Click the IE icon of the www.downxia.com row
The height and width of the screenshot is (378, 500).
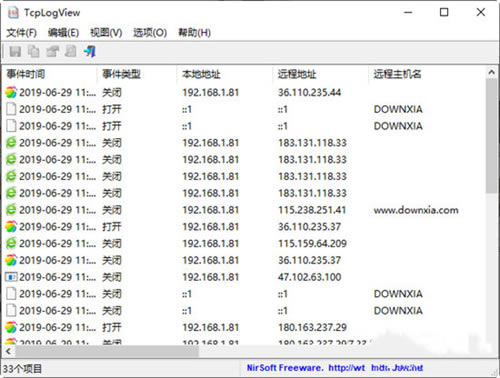point(11,210)
